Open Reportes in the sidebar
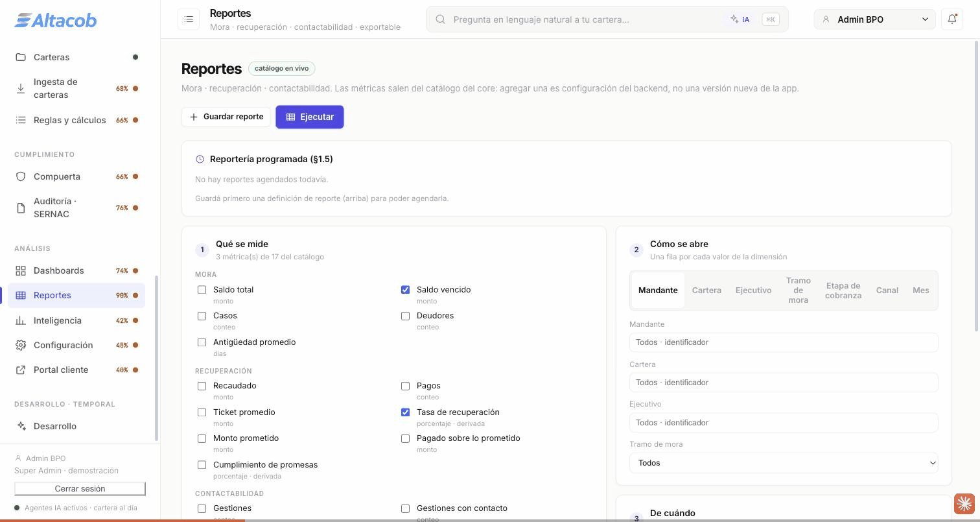980x522 pixels. pyautogui.click(x=76, y=296)
